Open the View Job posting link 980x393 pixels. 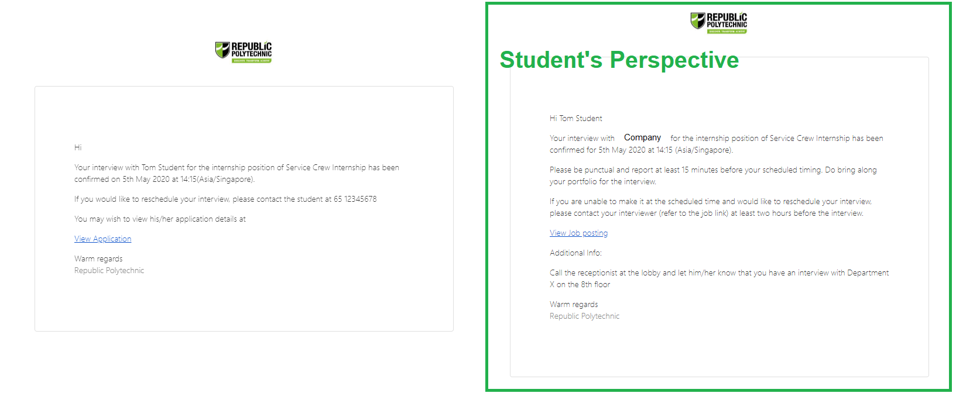tap(578, 233)
